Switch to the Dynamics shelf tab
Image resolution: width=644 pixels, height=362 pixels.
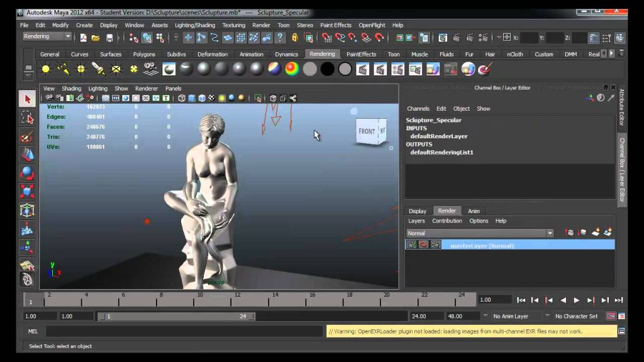tap(286, 54)
